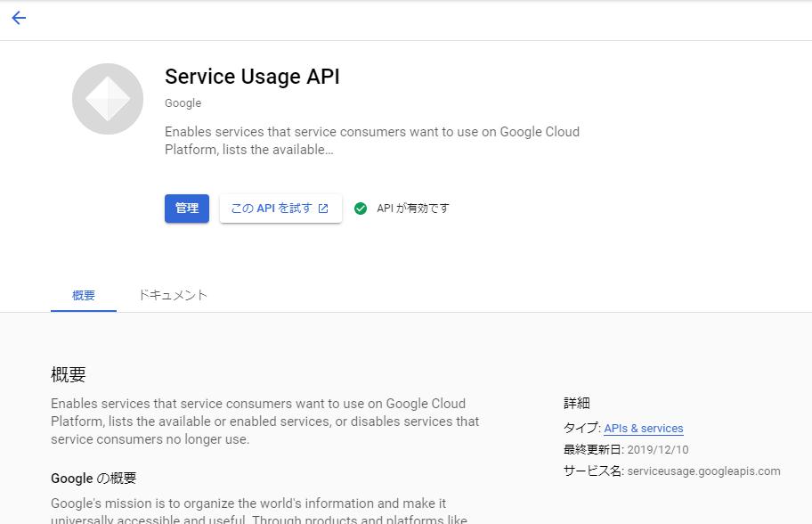Open the ドキュメント tab

click(173, 296)
